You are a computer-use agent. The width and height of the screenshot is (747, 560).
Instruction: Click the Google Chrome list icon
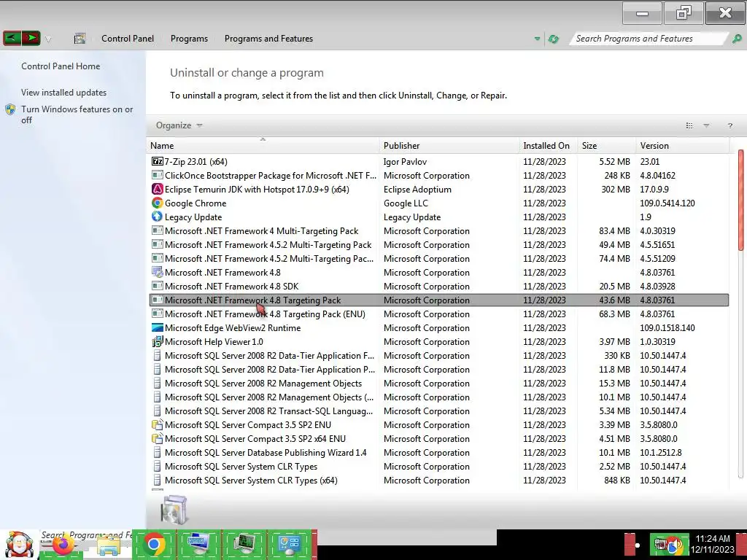click(x=158, y=203)
